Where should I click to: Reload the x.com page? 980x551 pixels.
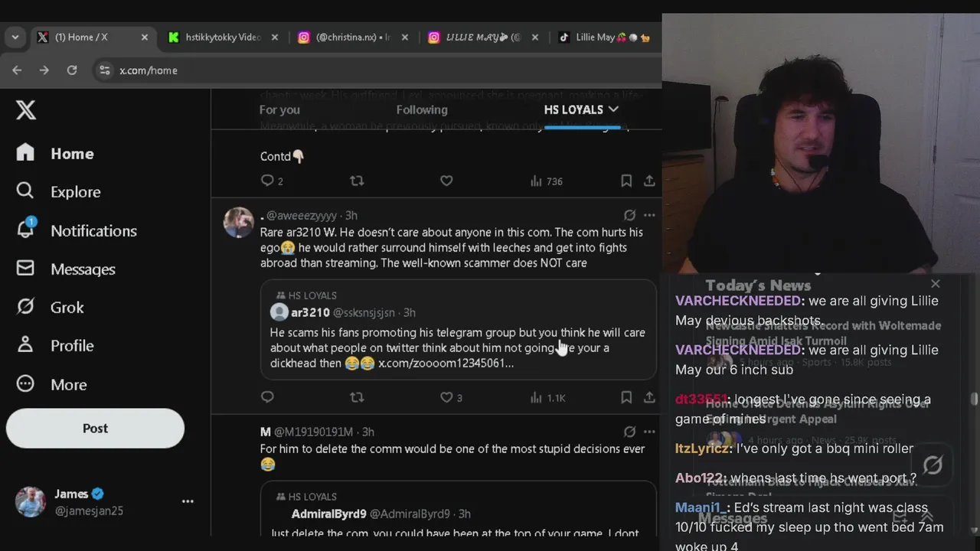[x=72, y=70]
